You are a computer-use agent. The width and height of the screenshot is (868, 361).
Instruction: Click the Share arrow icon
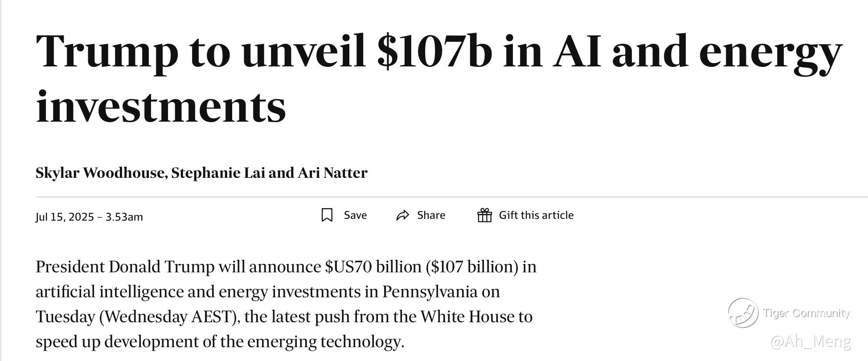coord(402,215)
